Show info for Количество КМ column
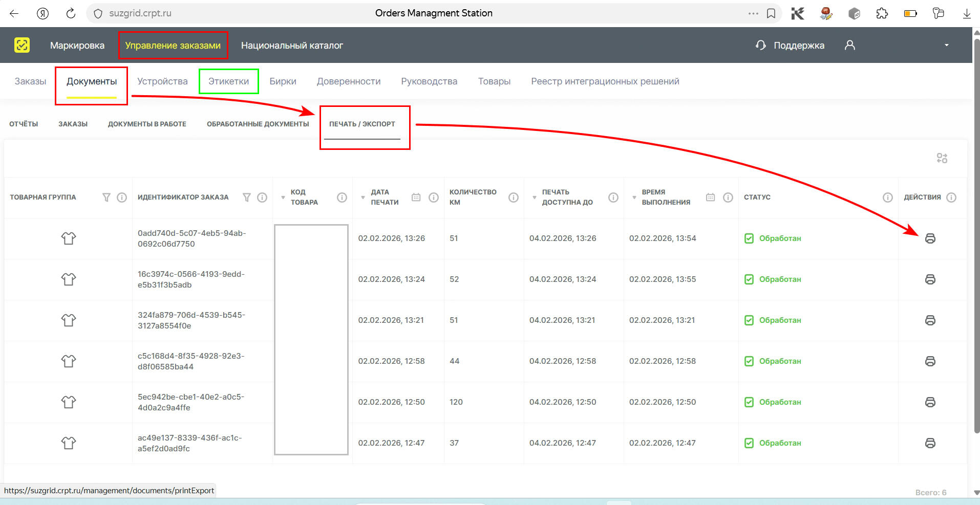The image size is (980, 505). pos(514,197)
